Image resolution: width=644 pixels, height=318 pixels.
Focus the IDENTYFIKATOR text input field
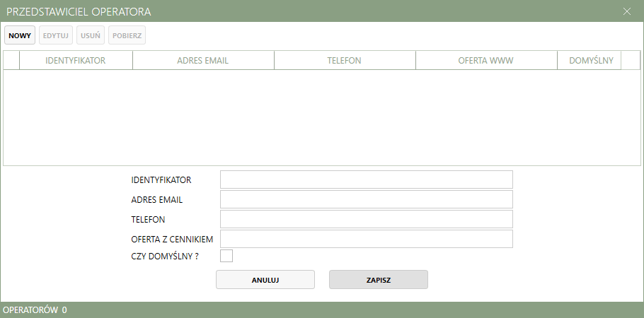click(366, 179)
